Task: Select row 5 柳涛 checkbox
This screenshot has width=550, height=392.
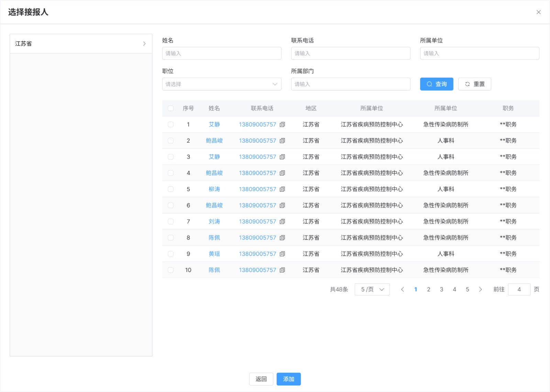Action: point(170,189)
